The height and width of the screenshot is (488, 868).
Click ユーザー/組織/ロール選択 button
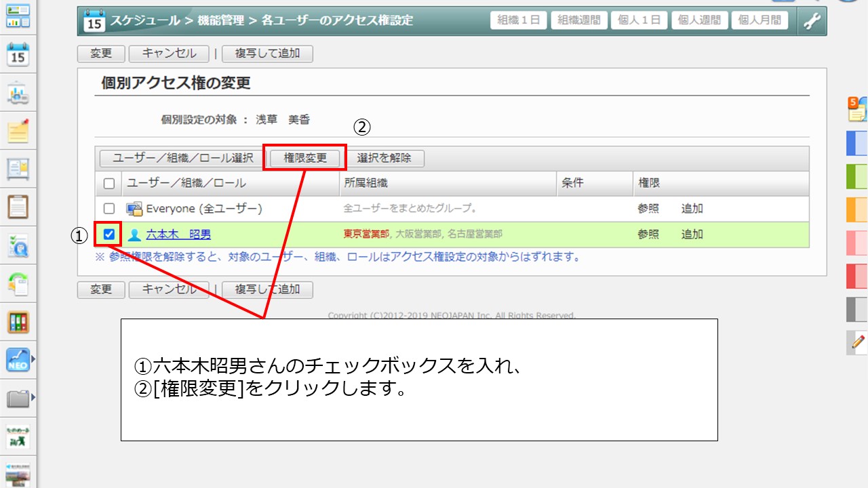[x=182, y=158]
